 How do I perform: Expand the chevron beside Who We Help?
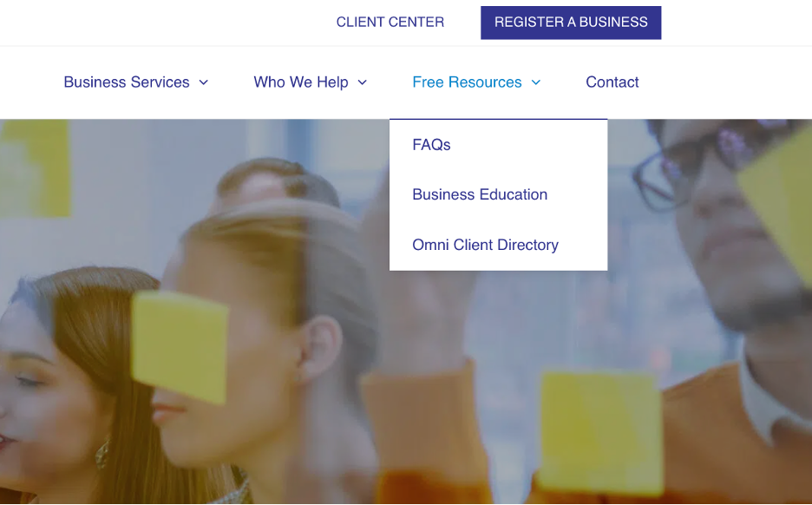363,82
